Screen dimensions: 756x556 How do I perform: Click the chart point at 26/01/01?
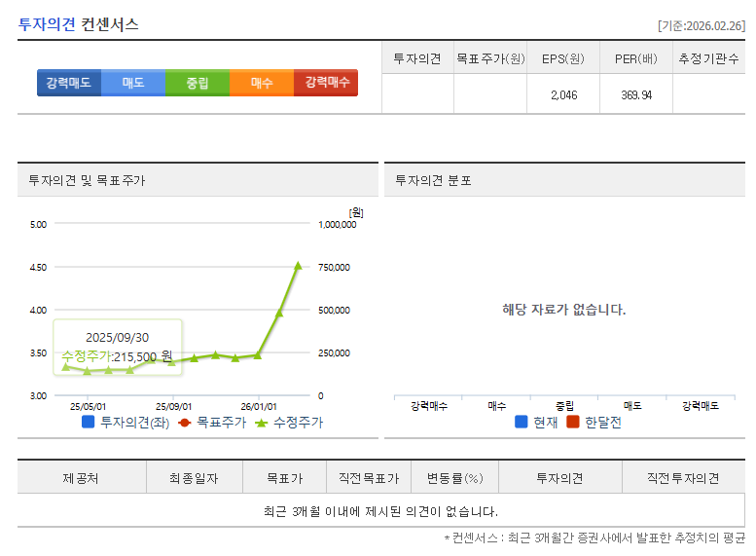click(x=258, y=355)
